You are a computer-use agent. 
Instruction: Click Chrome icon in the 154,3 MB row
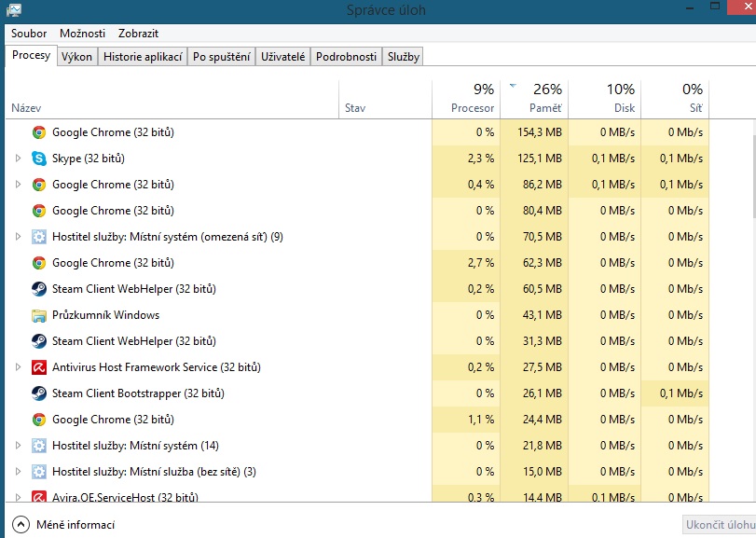tap(39, 132)
